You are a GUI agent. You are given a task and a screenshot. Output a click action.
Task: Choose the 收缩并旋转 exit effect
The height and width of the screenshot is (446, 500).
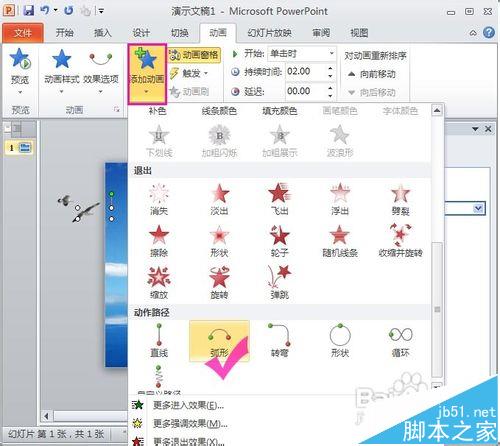tap(400, 241)
